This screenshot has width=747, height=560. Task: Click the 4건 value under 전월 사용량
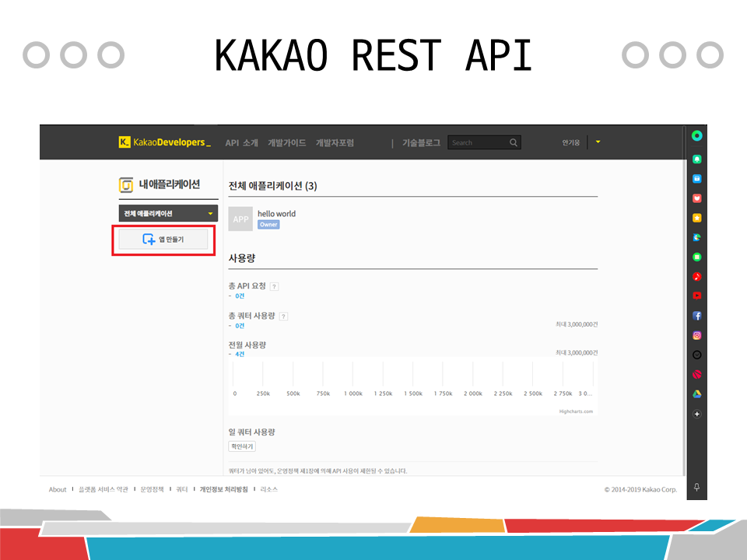pyautogui.click(x=240, y=355)
